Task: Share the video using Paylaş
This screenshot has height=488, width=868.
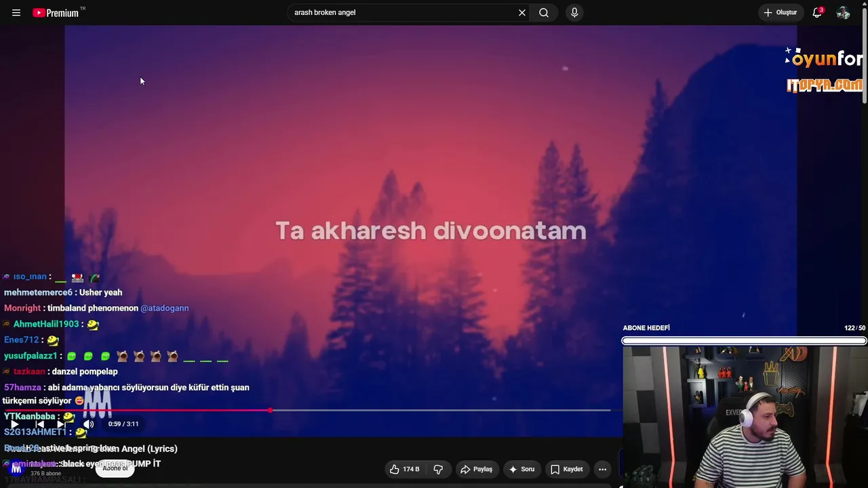Action: click(x=476, y=469)
